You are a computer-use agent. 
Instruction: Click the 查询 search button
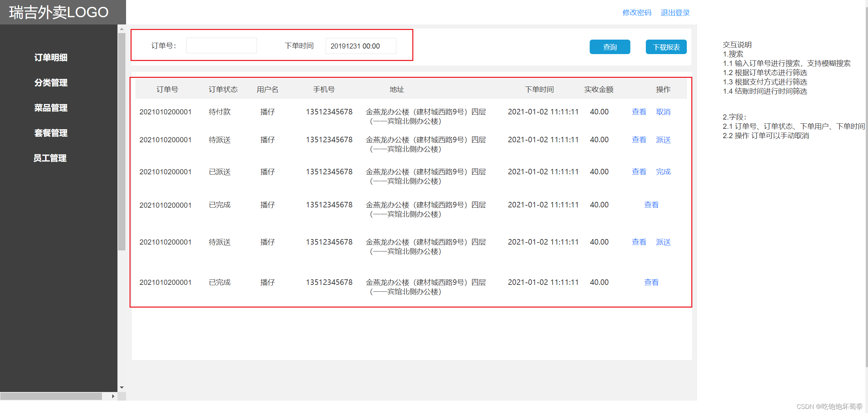(x=610, y=47)
